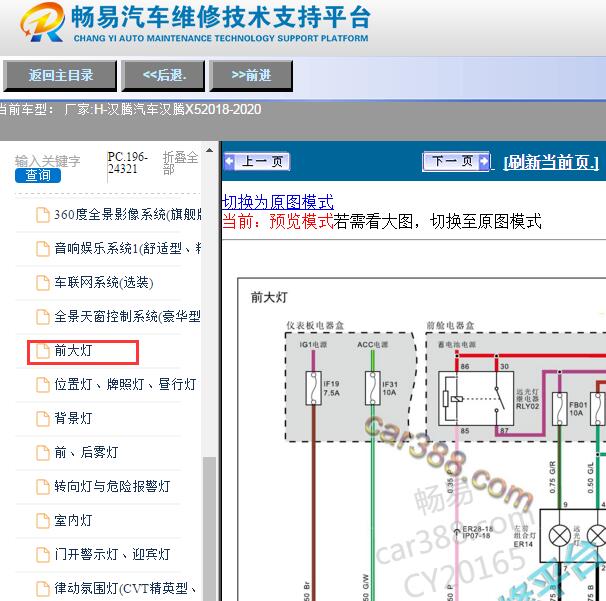The image size is (606, 601).
Task: Open 位置灯、牌照灯、昼行灯 tree entry
Action: [x=125, y=385]
